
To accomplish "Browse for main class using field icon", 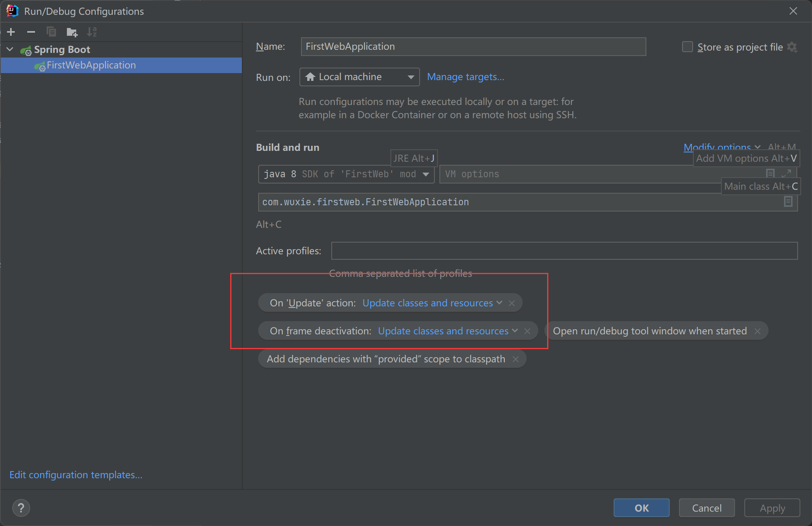I will tap(788, 201).
